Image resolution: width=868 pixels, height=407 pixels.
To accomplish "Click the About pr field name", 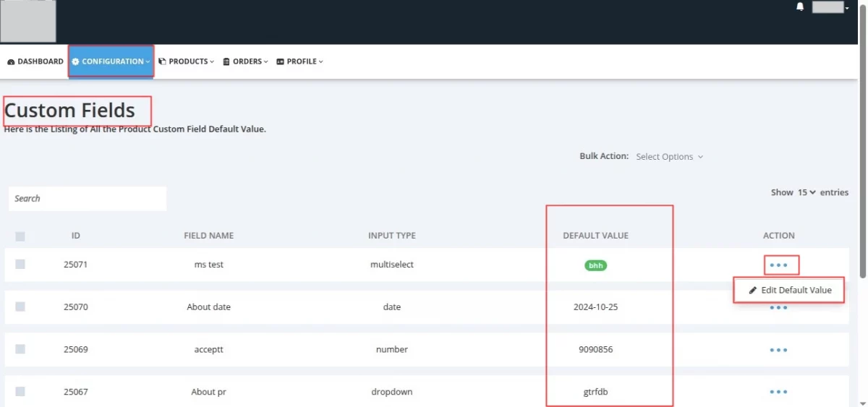I will [x=209, y=392].
